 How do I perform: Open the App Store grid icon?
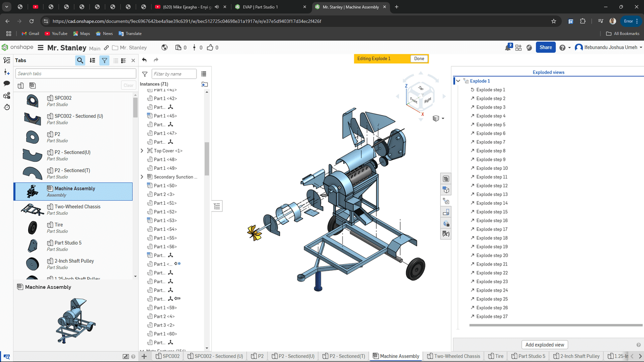pyautogui.click(x=518, y=47)
